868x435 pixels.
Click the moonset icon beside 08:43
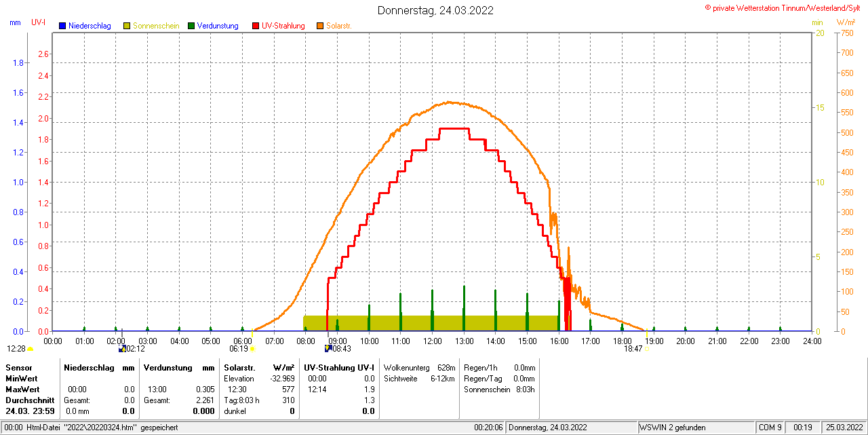point(328,349)
